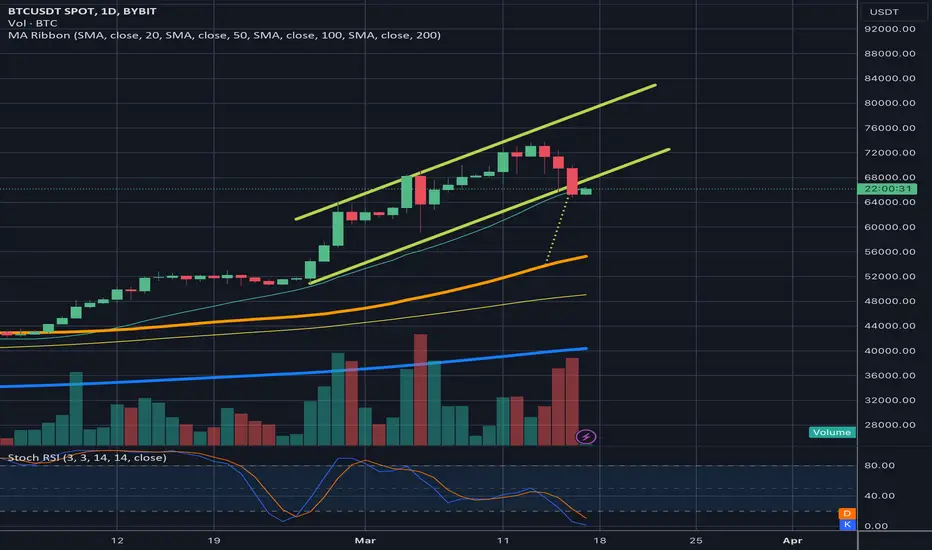Select the Vol · BTC indicator legend

(33, 23)
